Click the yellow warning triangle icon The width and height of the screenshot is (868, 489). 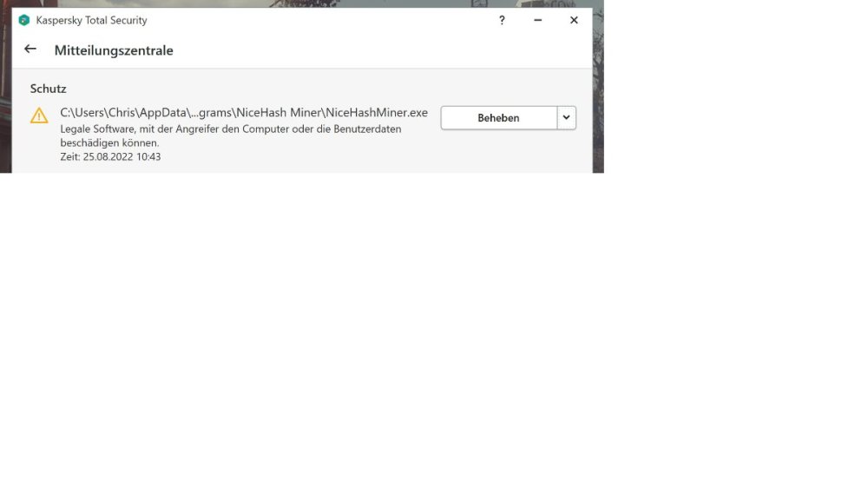point(39,116)
